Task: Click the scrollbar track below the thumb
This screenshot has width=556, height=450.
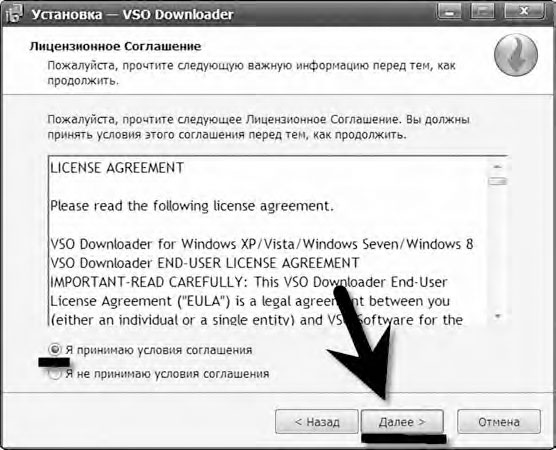Action: pos(497,248)
